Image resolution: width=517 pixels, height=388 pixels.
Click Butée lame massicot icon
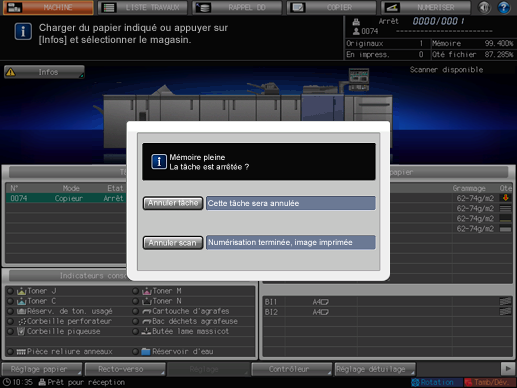(147, 332)
